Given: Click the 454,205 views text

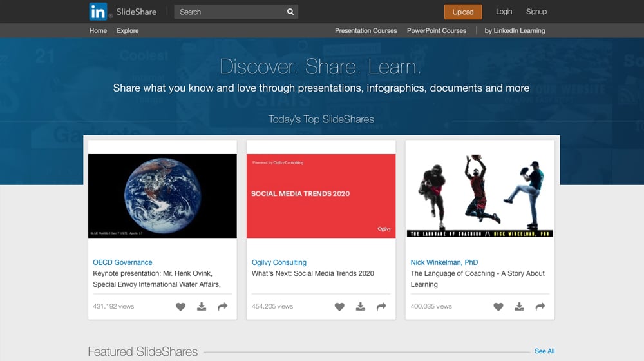Looking at the screenshot, I should [x=272, y=306].
